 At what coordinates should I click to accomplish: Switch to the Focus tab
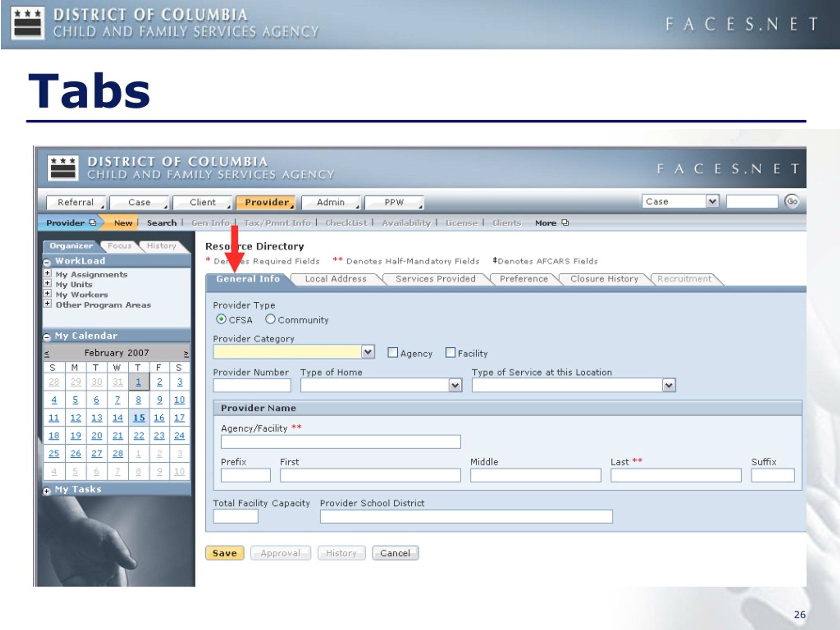click(x=120, y=246)
